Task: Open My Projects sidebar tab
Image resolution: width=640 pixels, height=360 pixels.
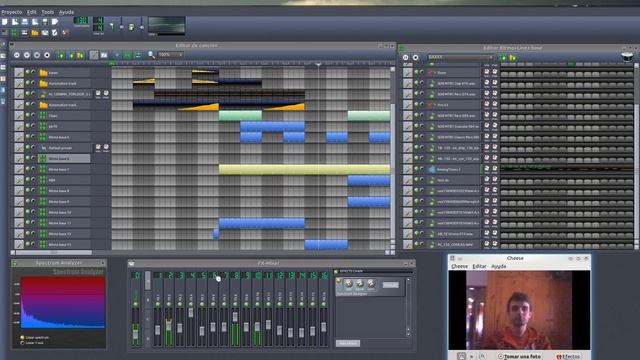Action: 3,56
